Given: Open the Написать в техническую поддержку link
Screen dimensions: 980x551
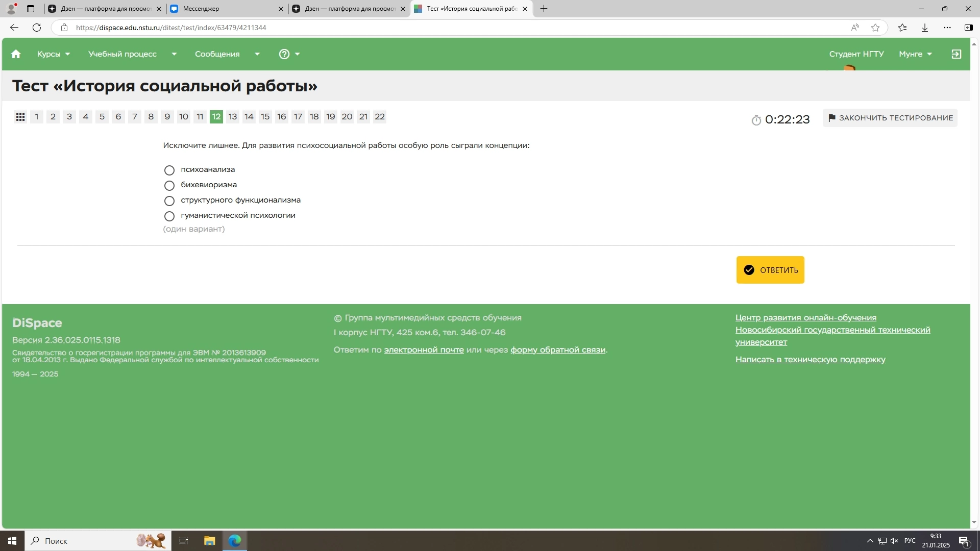Looking at the screenshot, I should click(x=811, y=360).
